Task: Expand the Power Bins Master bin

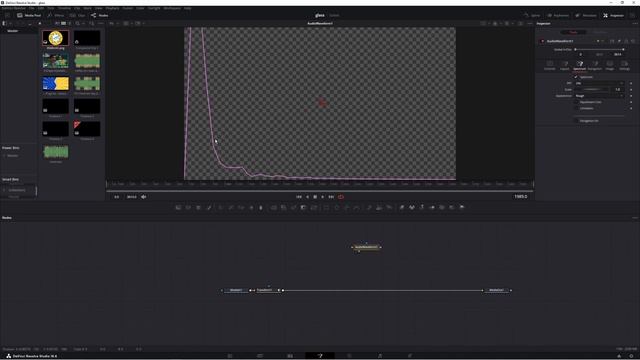Action: tap(4, 156)
